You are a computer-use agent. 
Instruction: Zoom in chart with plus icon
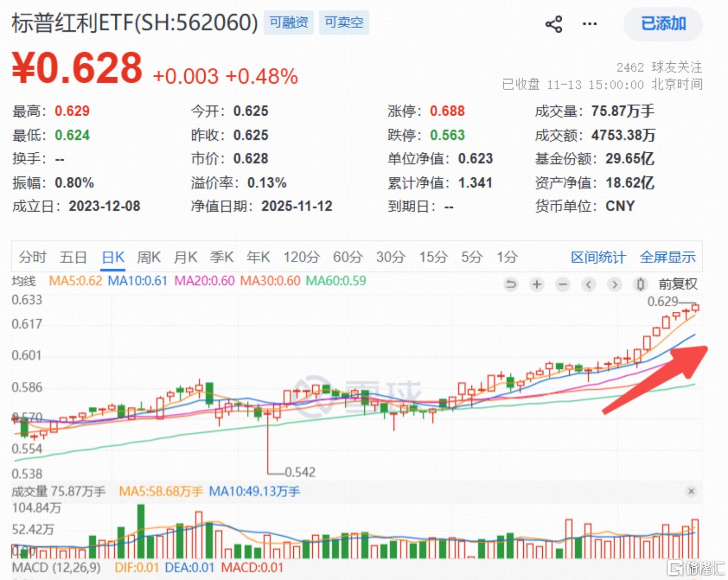[x=537, y=285]
